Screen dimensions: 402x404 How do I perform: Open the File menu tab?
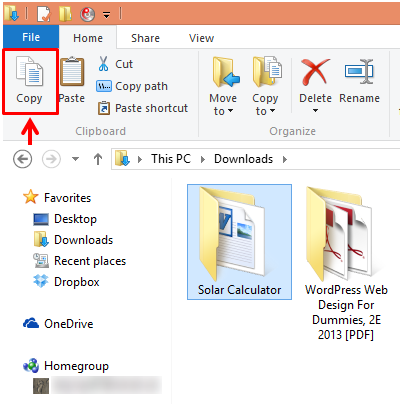click(31, 37)
